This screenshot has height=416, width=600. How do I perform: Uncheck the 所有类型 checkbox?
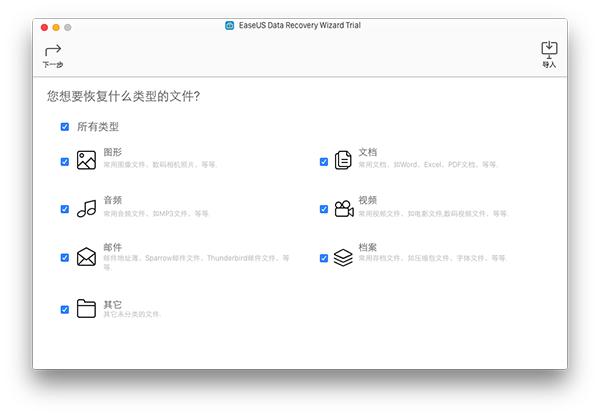[65, 127]
